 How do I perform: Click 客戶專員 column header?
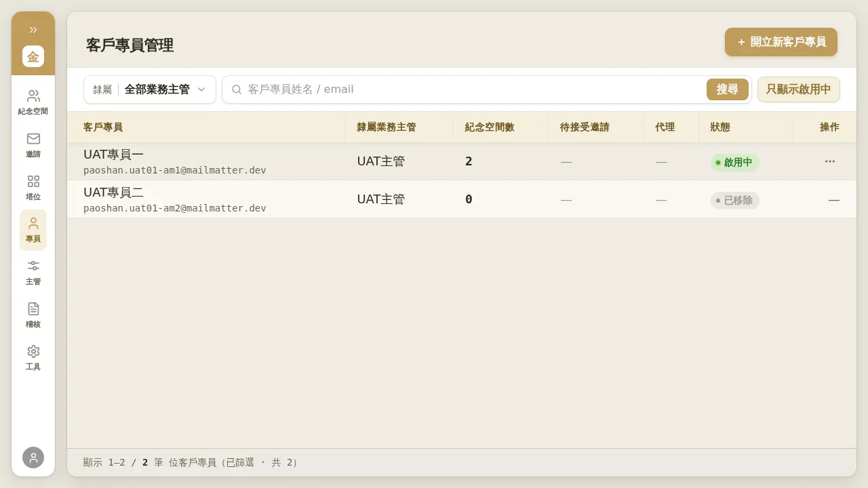pyautogui.click(x=103, y=127)
